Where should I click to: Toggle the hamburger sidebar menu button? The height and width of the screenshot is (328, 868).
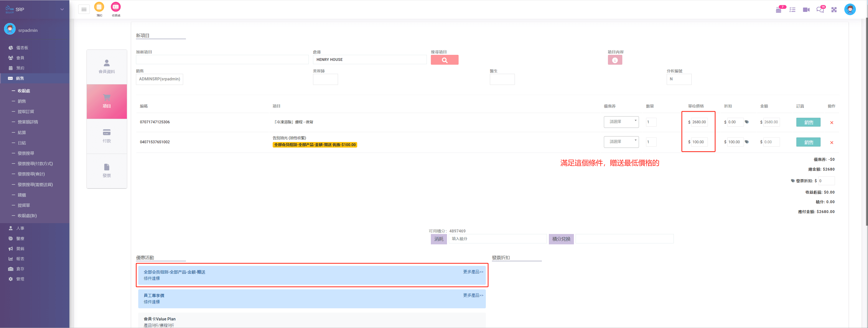(84, 9)
